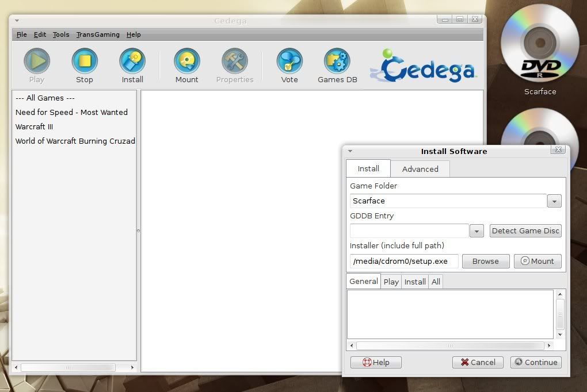Click the log horizontal scrollbar thumb
The image size is (587, 392).
[451, 345]
